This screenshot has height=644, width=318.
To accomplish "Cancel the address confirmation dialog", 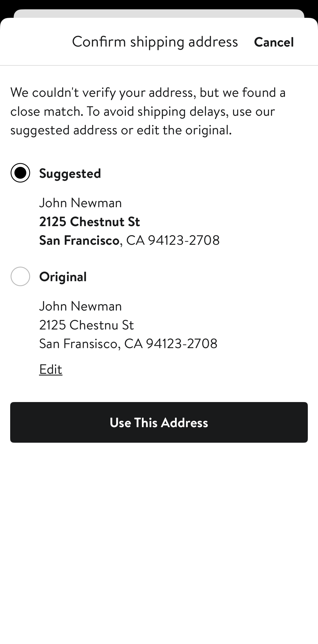I will 274,42.
